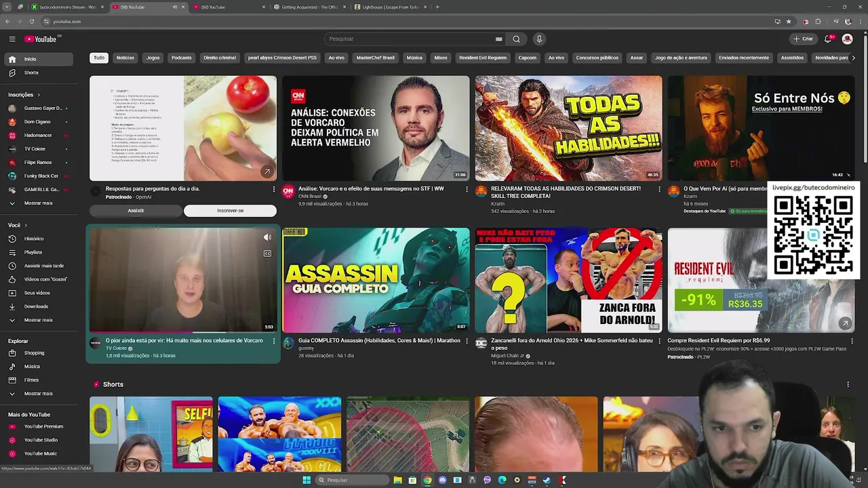Click the YouTube logo
The image size is (868, 488).
[x=41, y=39]
